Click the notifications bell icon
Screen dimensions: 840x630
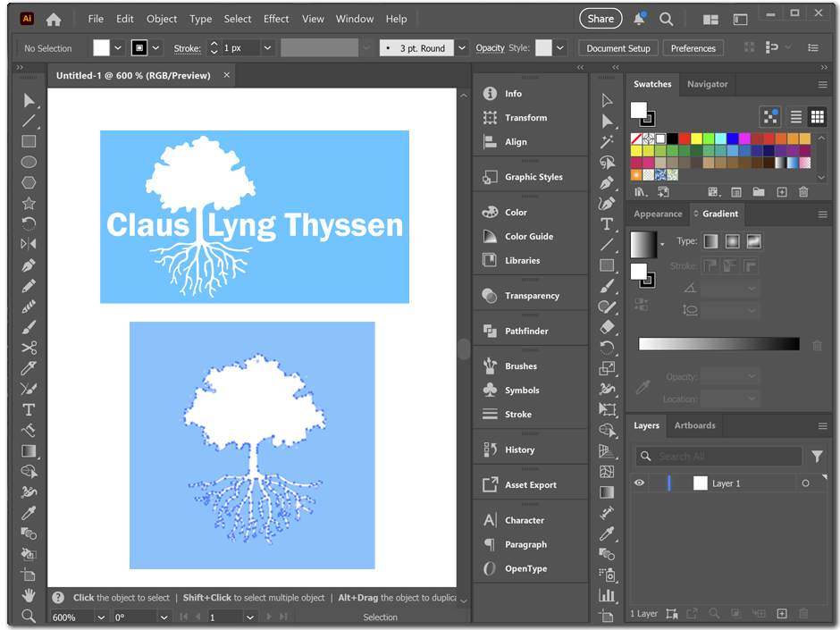[640, 19]
